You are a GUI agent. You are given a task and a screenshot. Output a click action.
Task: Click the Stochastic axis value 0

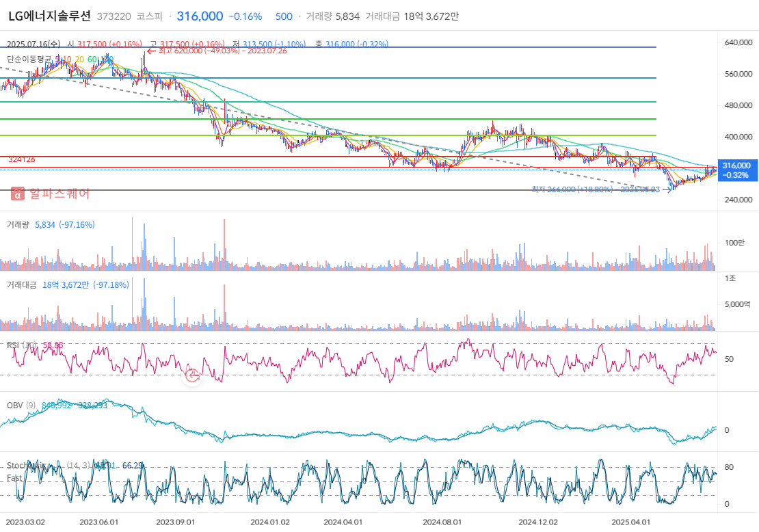coord(727,504)
